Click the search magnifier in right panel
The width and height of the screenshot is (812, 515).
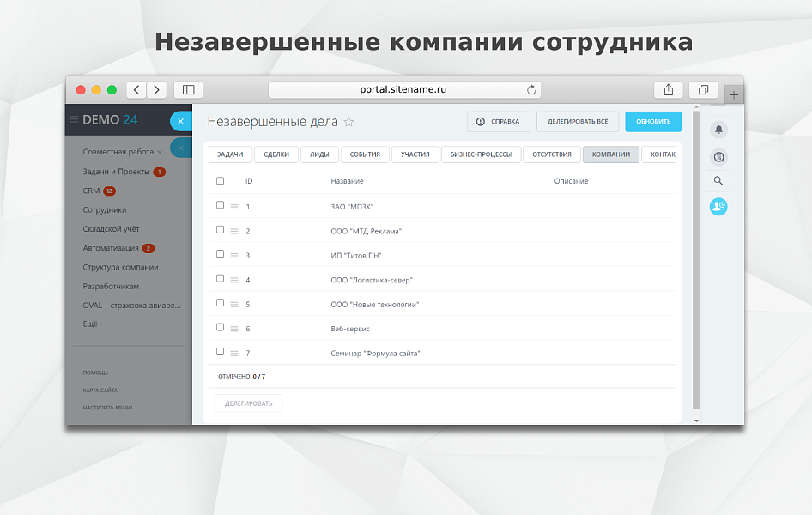(718, 181)
